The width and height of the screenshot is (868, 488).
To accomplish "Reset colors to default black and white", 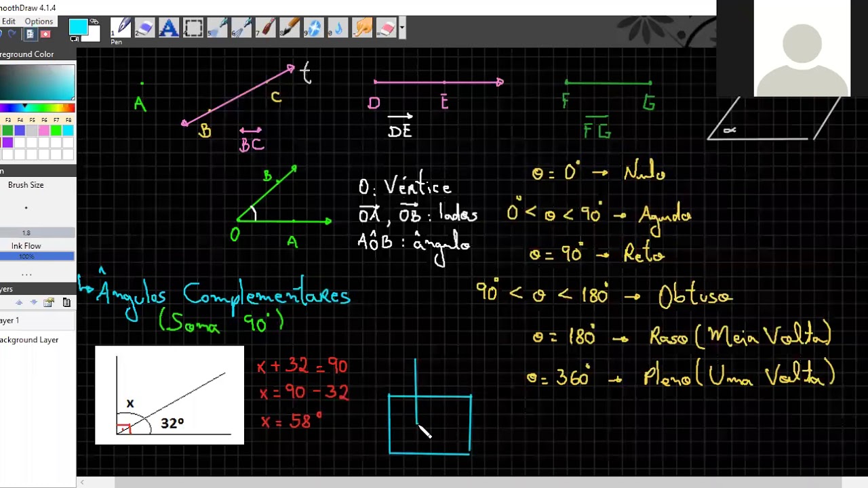I will coord(74,39).
